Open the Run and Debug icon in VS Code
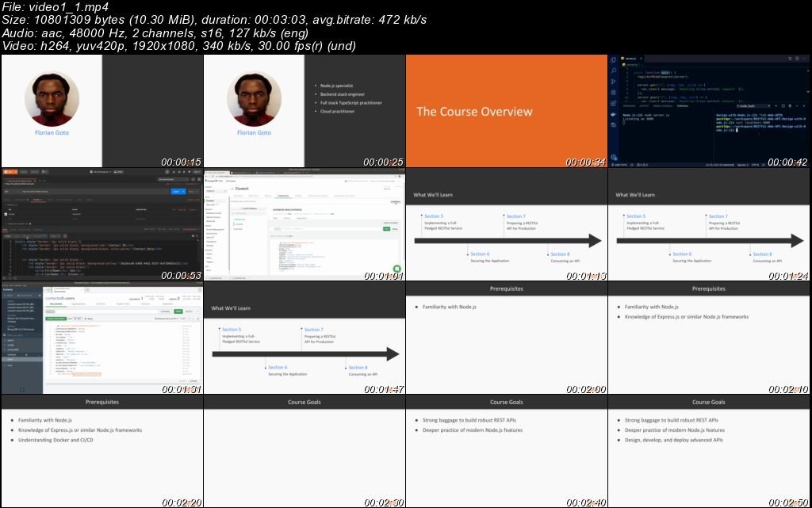Image resolution: width=812 pixels, height=508 pixels. coord(612,92)
